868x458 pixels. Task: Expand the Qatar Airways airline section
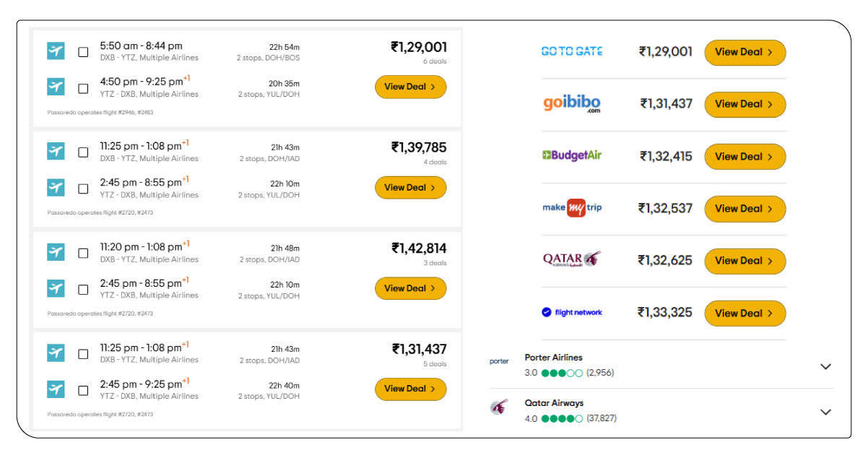(825, 411)
